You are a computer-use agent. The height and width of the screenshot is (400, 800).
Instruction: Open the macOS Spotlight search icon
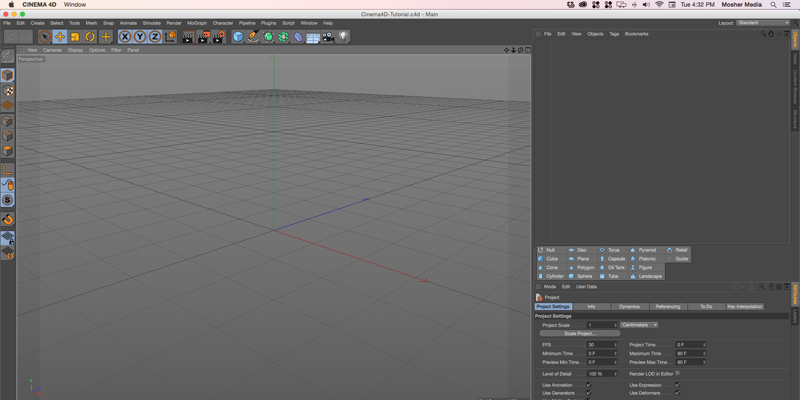774,5
